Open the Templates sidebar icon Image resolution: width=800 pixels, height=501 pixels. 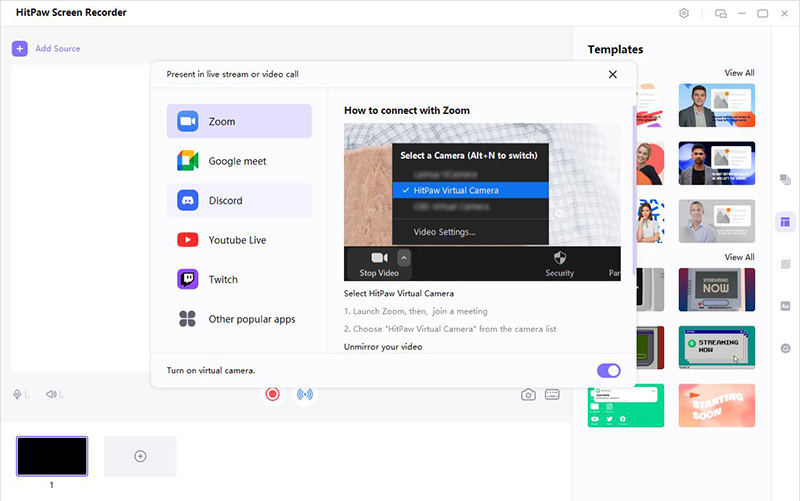coord(785,222)
